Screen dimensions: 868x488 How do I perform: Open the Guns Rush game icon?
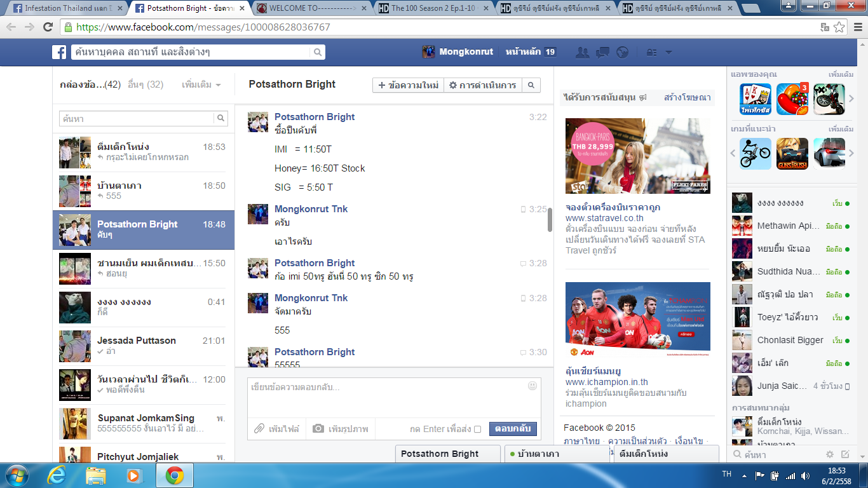[792, 154]
